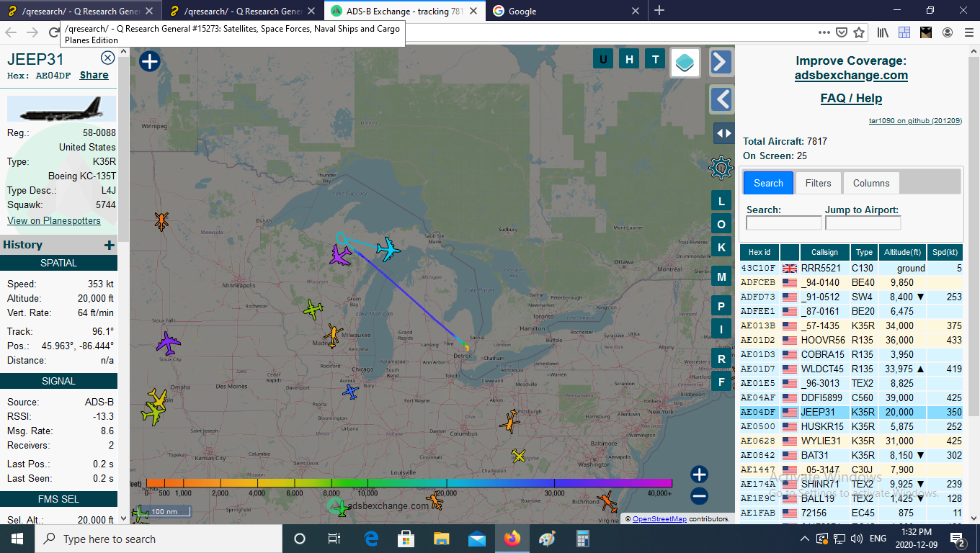Open the OpenStreetMap contributors link
The width and height of the screenshot is (980, 553).
click(x=659, y=518)
